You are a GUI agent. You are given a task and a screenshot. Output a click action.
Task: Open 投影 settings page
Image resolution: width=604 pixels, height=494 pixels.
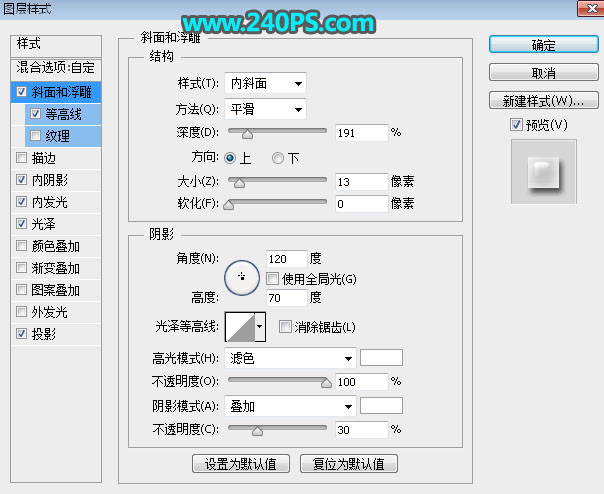pyautogui.click(x=44, y=334)
